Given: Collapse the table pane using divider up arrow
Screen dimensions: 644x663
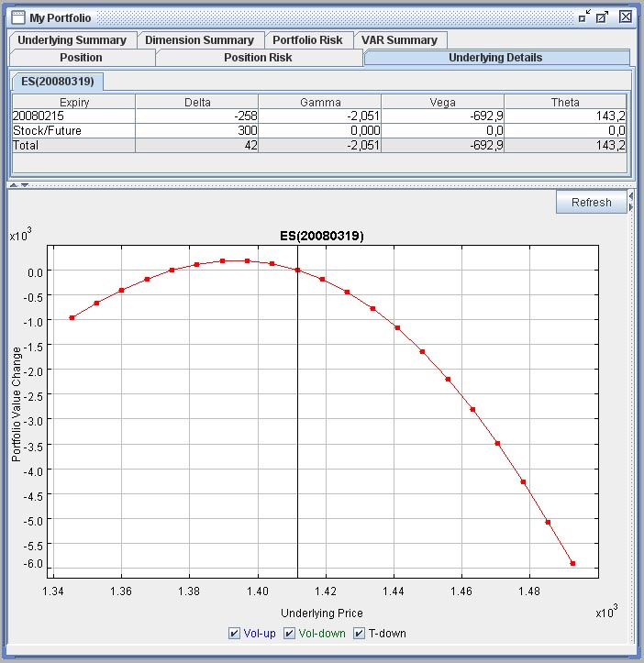Looking at the screenshot, I should coord(15,185).
